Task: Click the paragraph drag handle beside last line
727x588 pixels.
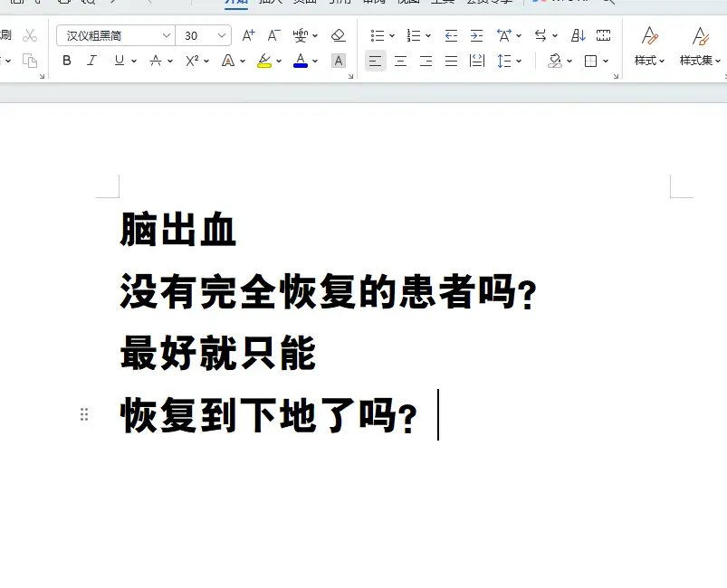Action: click(84, 414)
